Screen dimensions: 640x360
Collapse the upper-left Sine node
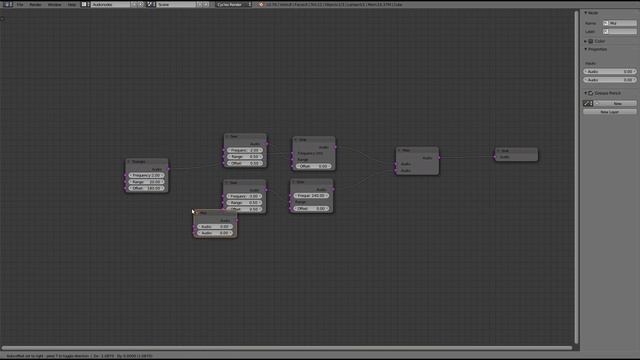[227, 136]
